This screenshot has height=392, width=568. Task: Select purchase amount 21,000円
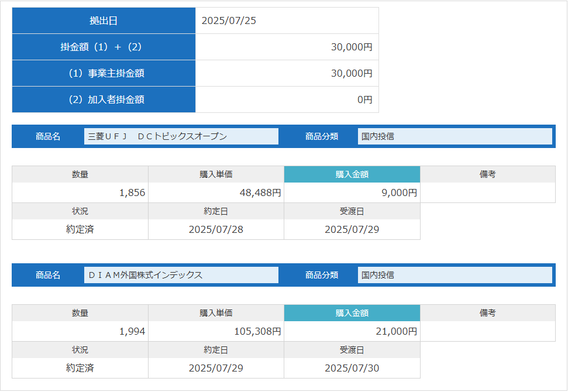click(396, 331)
